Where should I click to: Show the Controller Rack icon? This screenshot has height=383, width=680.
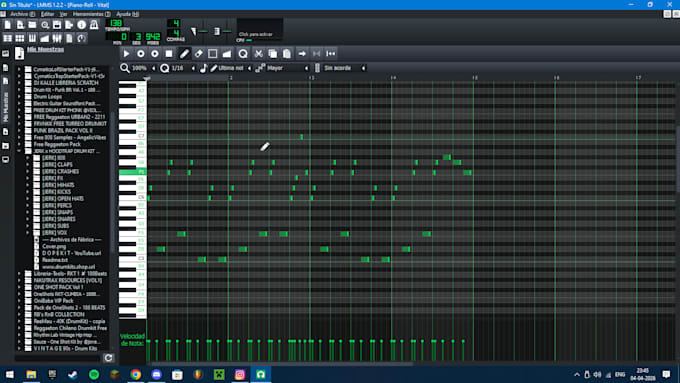coord(81,38)
